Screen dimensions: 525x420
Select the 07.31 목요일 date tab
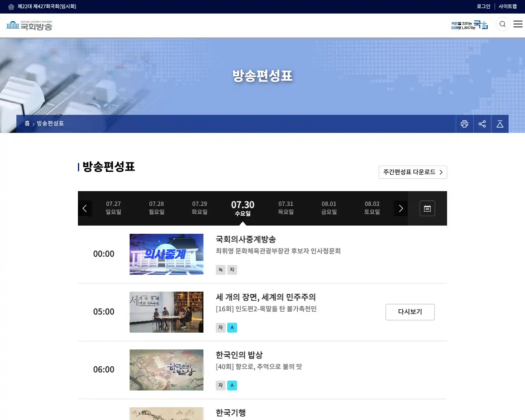pos(286,208)
